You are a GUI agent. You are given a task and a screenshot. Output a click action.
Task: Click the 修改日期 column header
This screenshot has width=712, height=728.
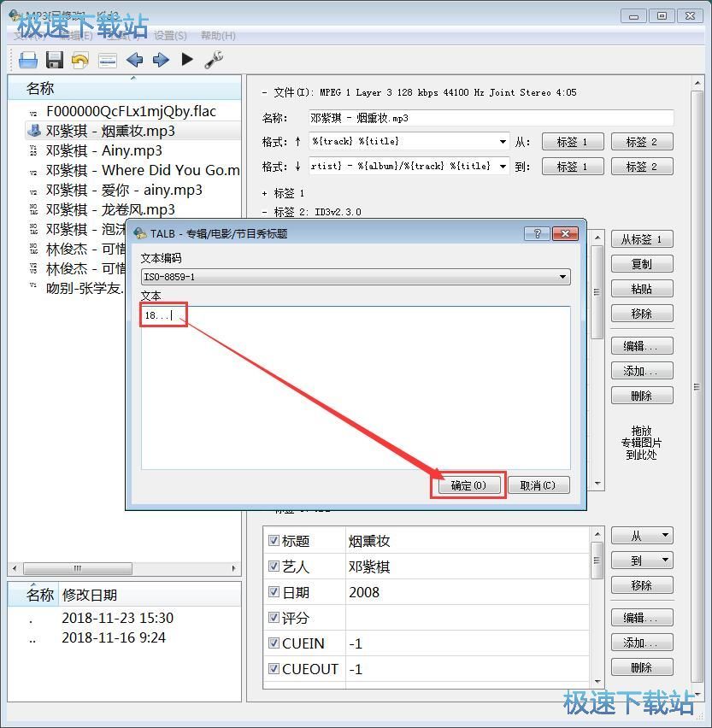pos(150,595)
